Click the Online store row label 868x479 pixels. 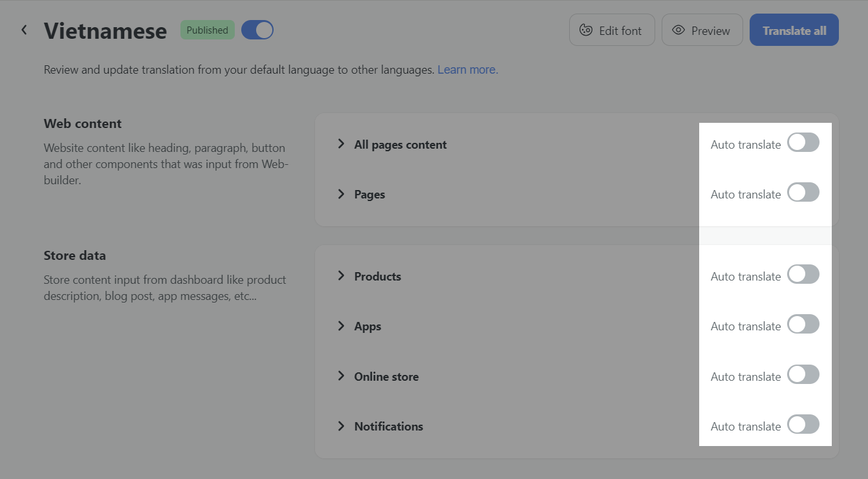(x=386, y=376)
